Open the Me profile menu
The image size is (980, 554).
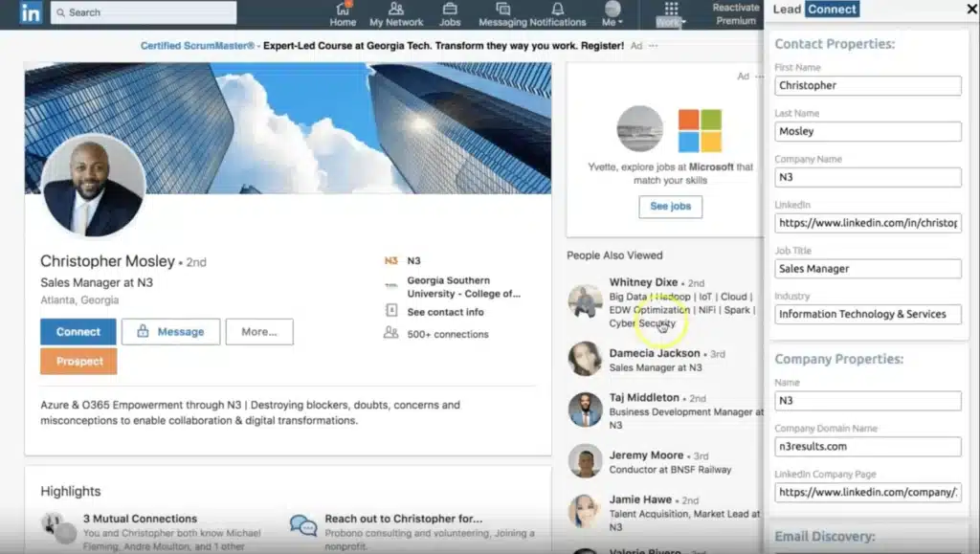point(612,14)
